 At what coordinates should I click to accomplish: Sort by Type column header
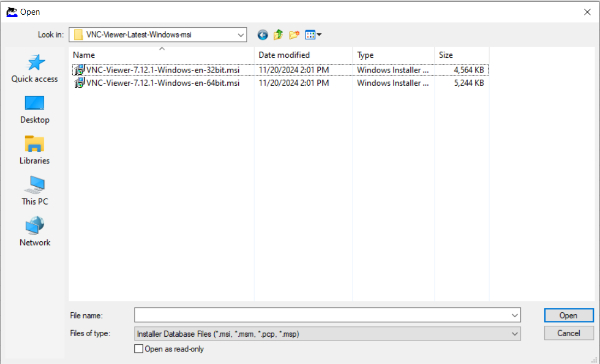393,55
